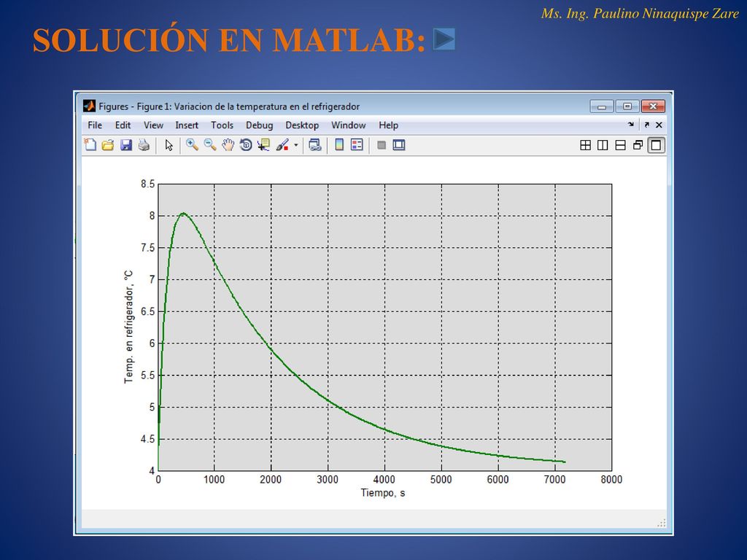Click the y-axis tick label 8.5

[x=147, y=184]
